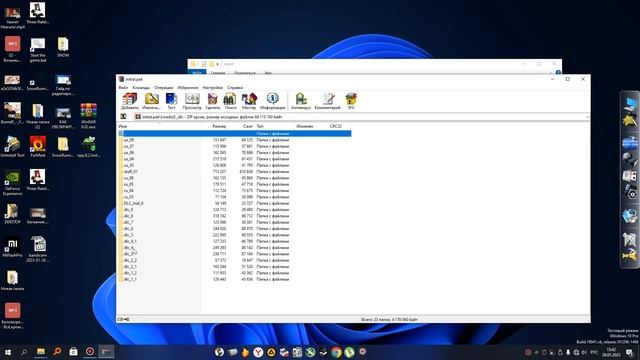Click the Извлечь (Extract) toolbar icon
640x360 pixels.
coord(151,101)
